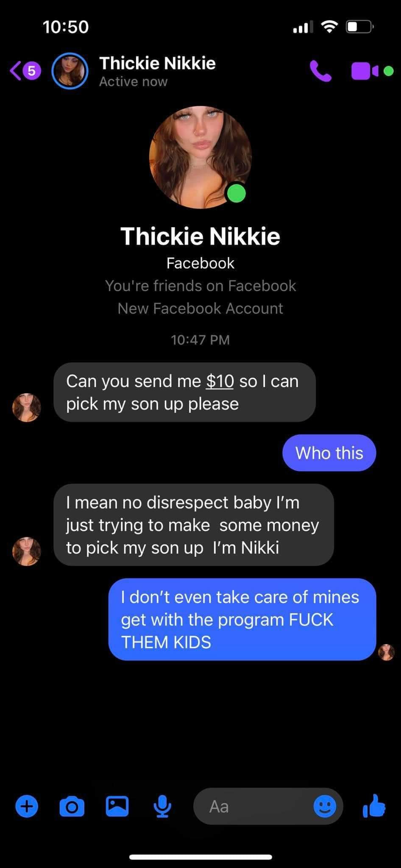Tap the "I'm Nikki" received message bubble
This screenshot has width=401, height=868.
pos(194,525)
